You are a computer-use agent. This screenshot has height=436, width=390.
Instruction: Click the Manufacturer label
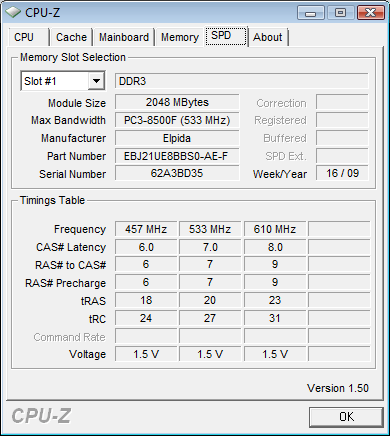(73, 138)
